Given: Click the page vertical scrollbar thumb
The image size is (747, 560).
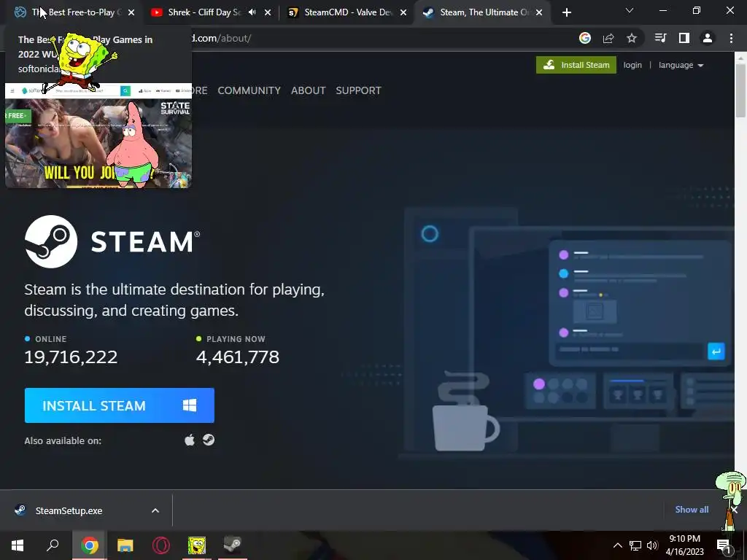Looking at the screenshot, I should click(x=740, y=90).
